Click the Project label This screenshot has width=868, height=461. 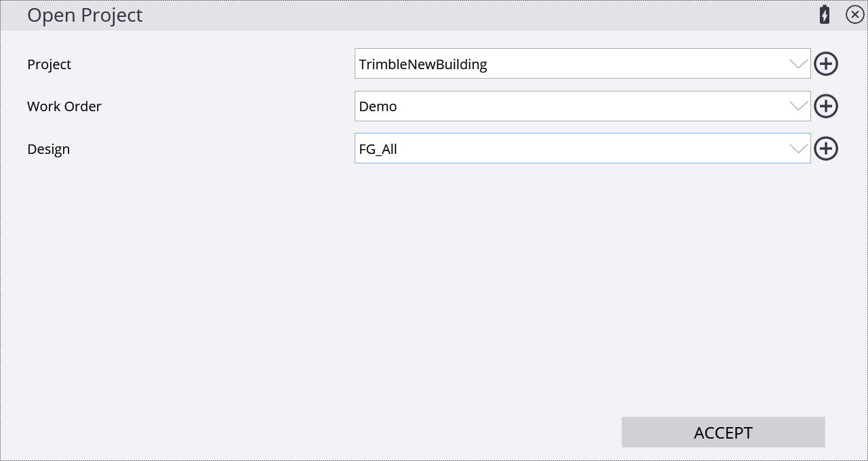coord(49,64)
